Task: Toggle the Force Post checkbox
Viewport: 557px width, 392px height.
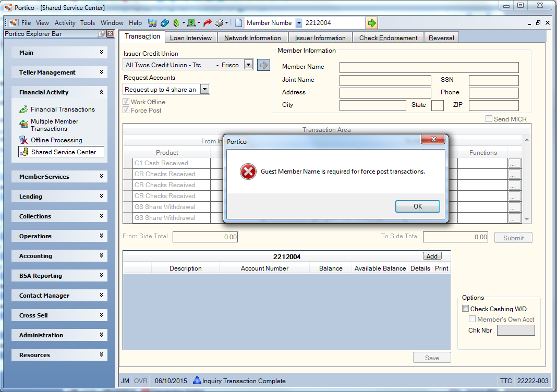Action: click(x=126, y=110)
